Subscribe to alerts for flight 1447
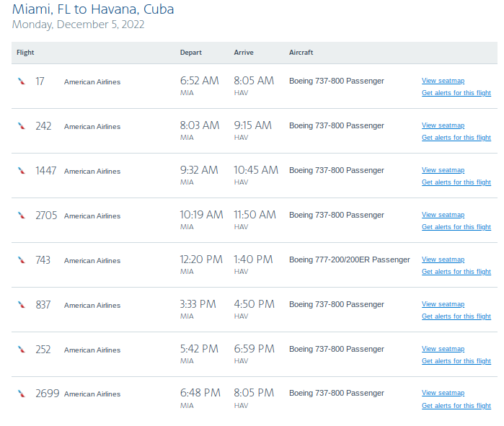This screenshot has width=504, height=426. [x=456, y=182]
